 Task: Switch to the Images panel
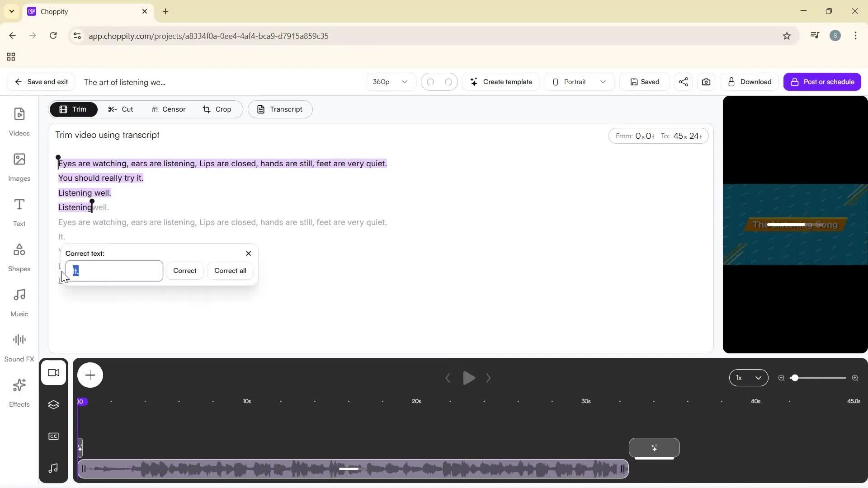click(x=19, y=166)
